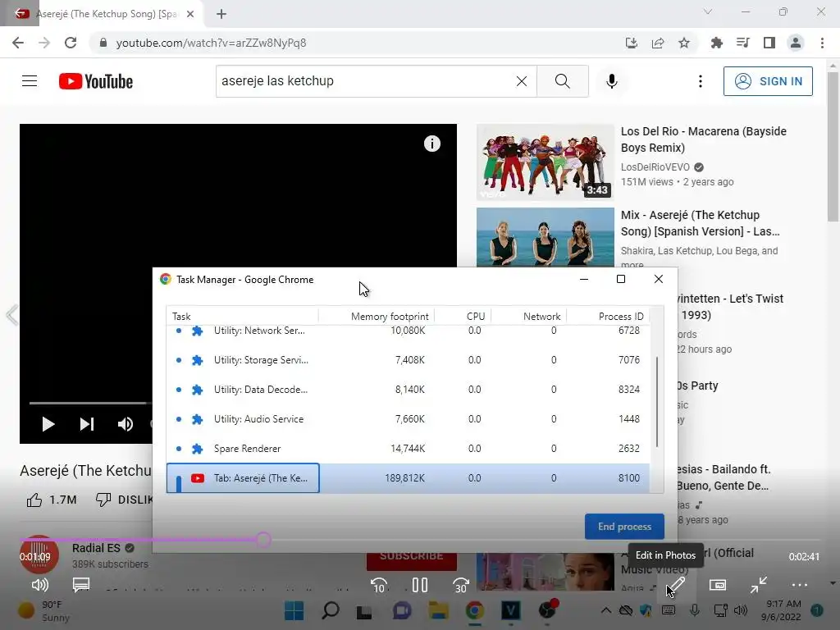Open a new Chrome tab with plus

coord(221,14)
